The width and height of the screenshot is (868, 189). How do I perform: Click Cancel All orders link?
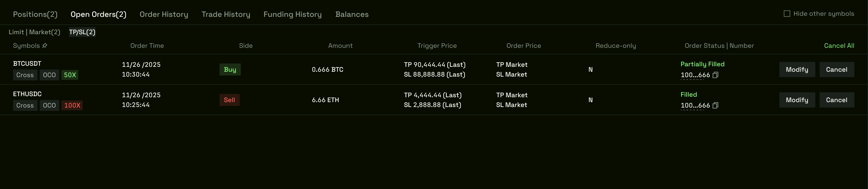tap(839, 46)
